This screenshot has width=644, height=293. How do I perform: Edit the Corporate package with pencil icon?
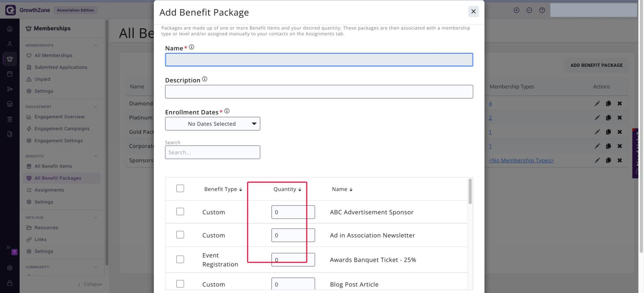pos(597,146)
